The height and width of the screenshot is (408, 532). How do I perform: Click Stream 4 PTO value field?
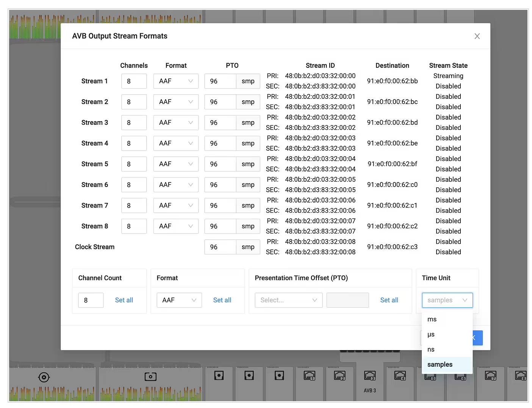(x=220, y=143)
